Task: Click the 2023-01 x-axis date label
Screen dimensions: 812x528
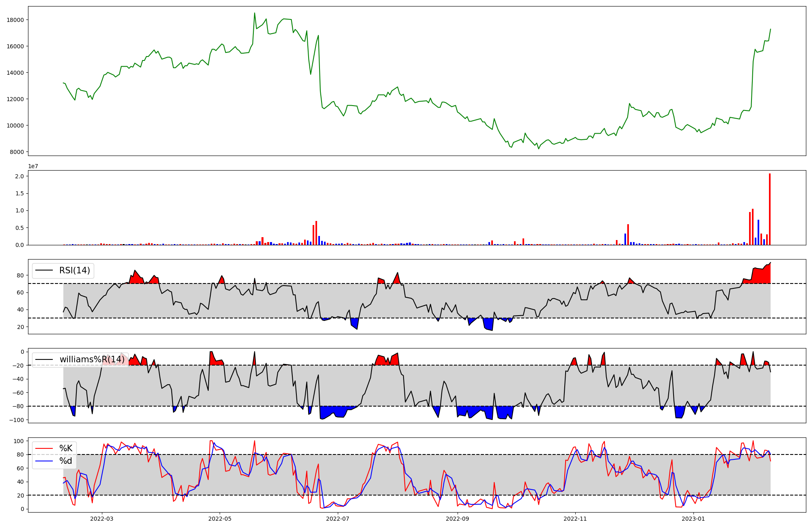Action: [693, 519]
